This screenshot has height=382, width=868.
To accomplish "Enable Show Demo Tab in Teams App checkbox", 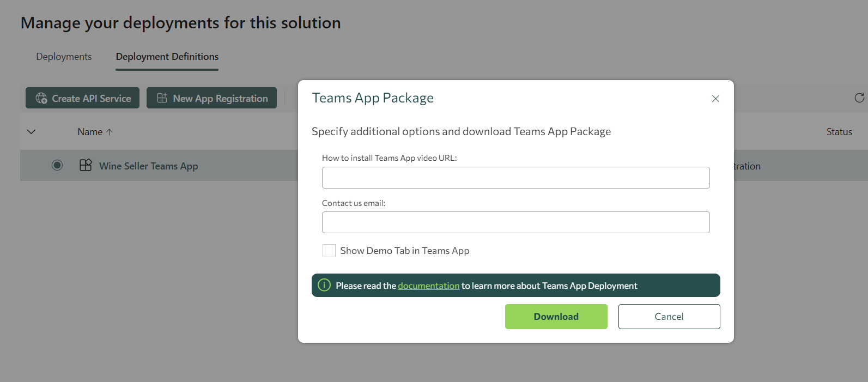I will (x=329, y=251).
